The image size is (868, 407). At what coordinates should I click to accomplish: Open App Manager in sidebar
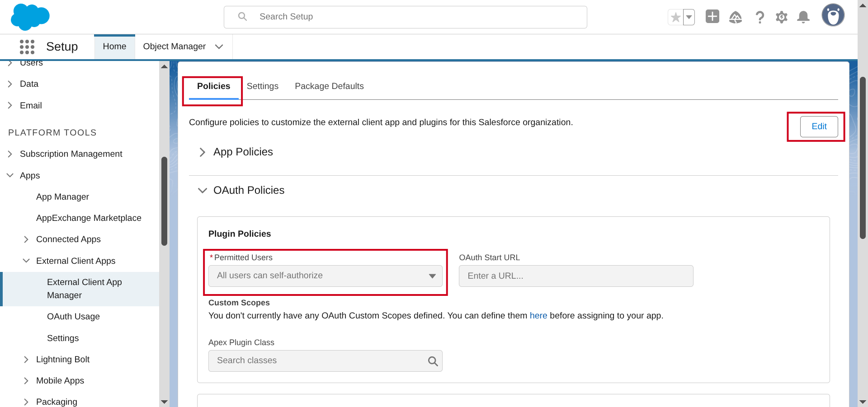62,197
